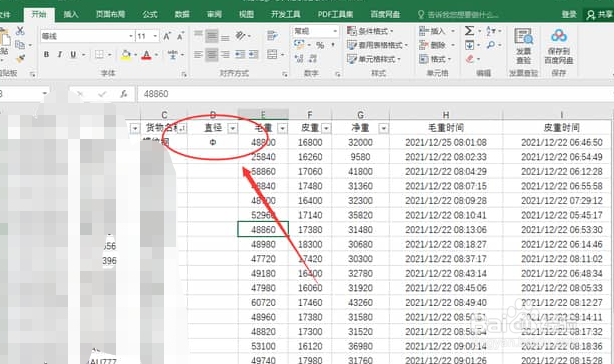Viewport: 614px width, 364px height.
Task: Toggle the Middle Align icon
Action: coord(212,36)
